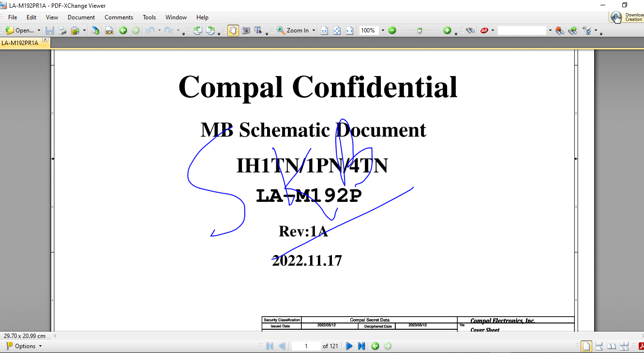
Task: Click the Open... button
Action: (x=19, y=31)
